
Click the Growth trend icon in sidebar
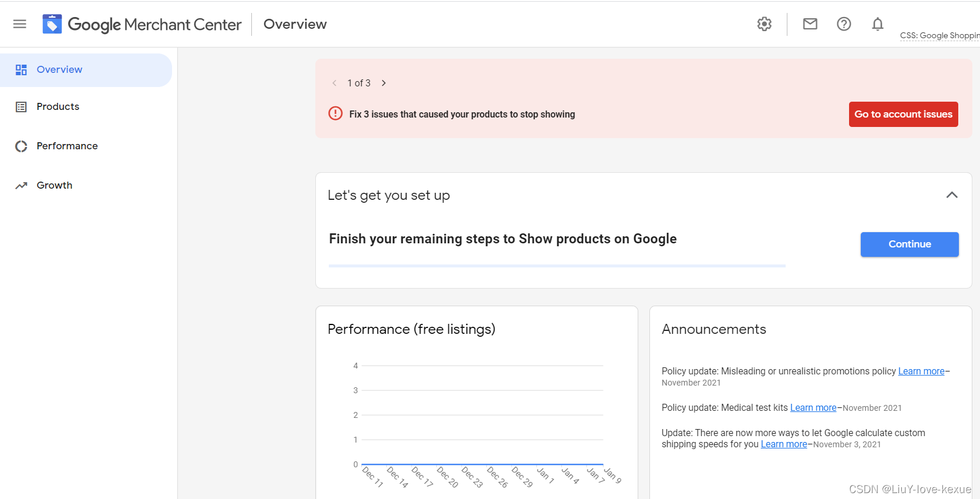click(x=21, y=186)
